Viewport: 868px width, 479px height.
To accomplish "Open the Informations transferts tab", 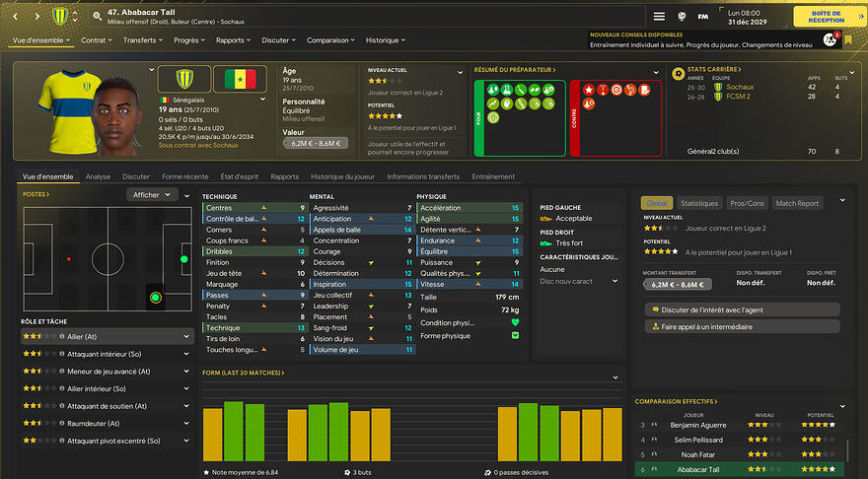I will point(423,176).
